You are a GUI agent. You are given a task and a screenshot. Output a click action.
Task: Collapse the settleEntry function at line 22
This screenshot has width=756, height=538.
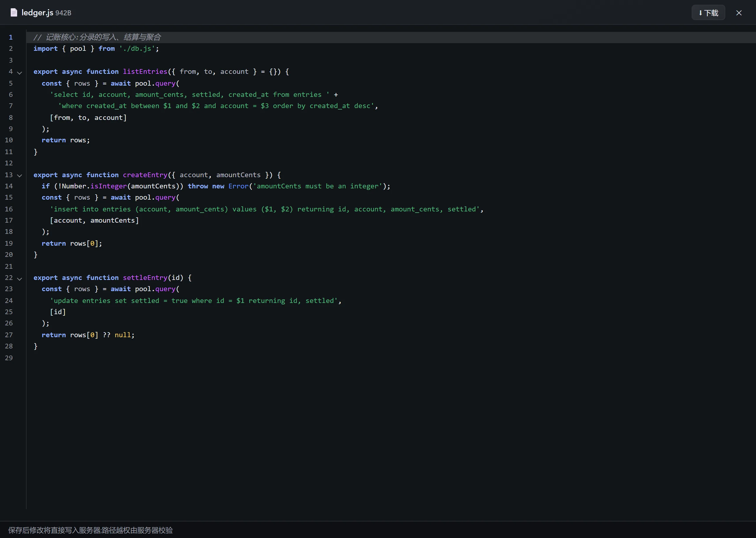point(19,279)
